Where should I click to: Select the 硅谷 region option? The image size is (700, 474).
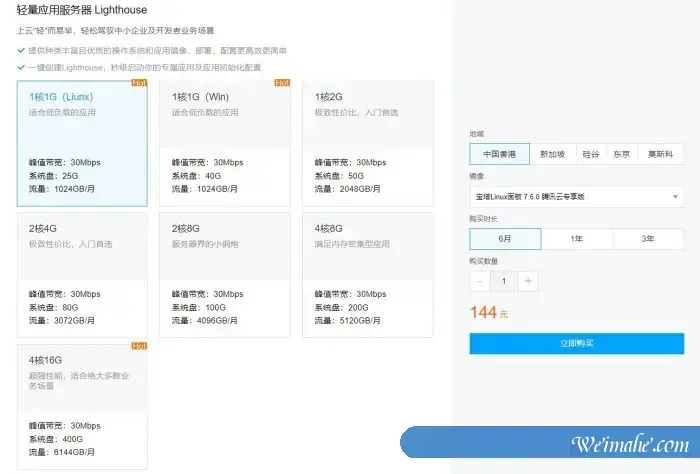pos(591,154)
